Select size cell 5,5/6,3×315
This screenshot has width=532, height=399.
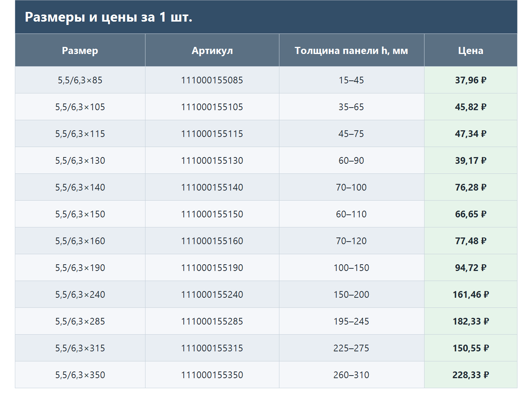(x=80, y=348)
